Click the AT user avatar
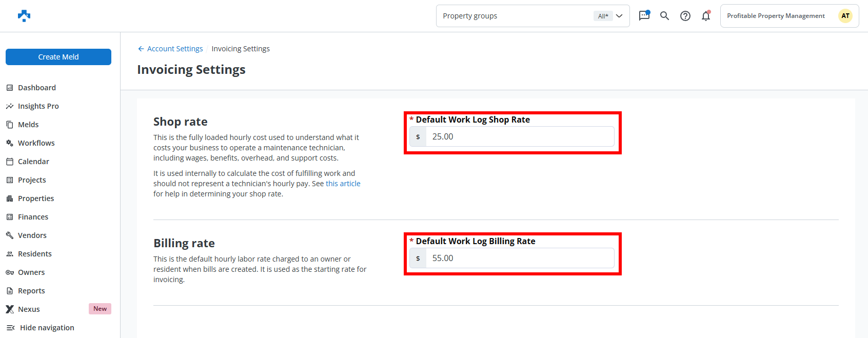This screenshot has width=868, height=338. pos(845,16)
